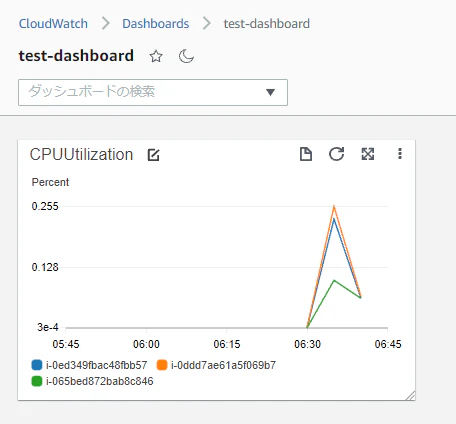Image resolution: width=456 pixels, height=424 pixels.
Task: Open the widget actions three-dot menu
Action: (x=400, y=154)
